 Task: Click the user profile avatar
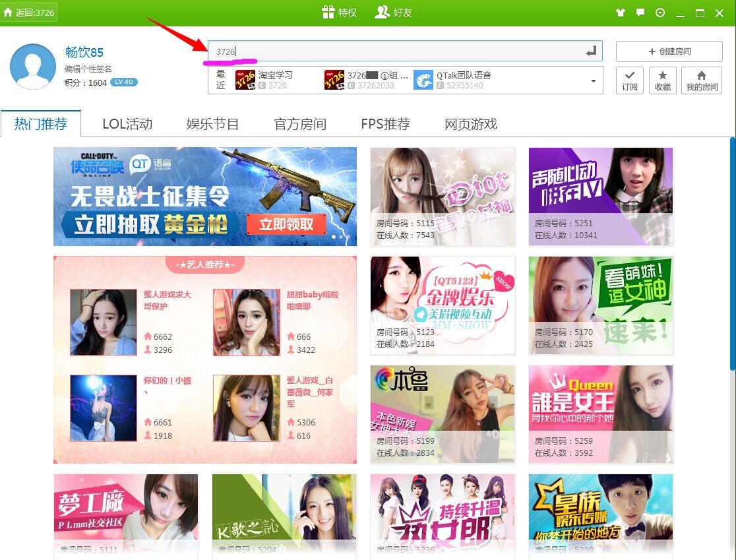pyautogui.click(x=33, y=67)
